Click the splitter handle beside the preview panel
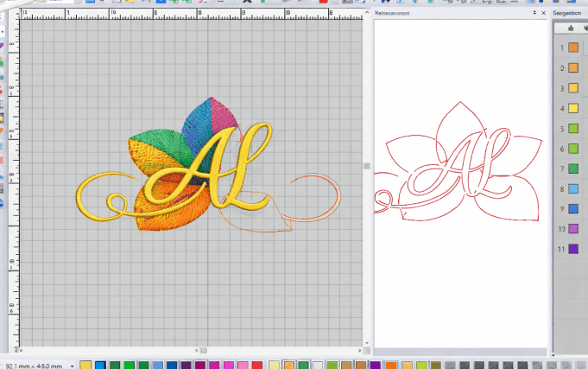This screenshot has width=588, height=369. (367, 166)
